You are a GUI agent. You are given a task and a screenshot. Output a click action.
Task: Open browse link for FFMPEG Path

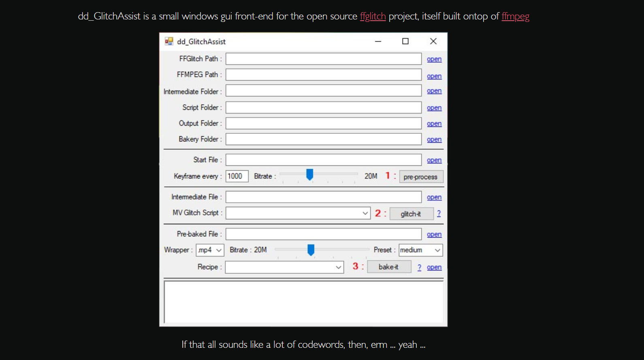[434, 76]
